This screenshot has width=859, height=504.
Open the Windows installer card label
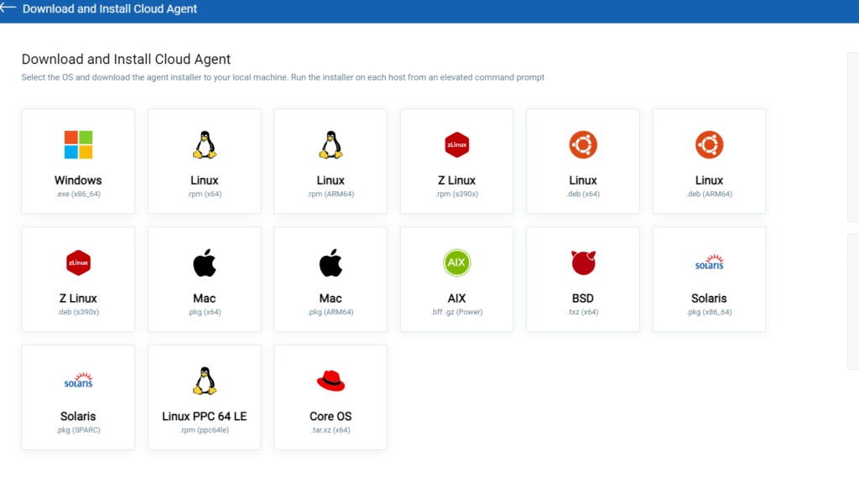[78, 180]
